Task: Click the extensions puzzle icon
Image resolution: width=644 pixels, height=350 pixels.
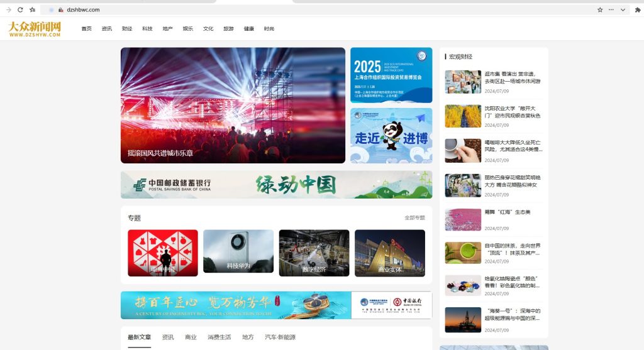Action: tap(638, 9)
